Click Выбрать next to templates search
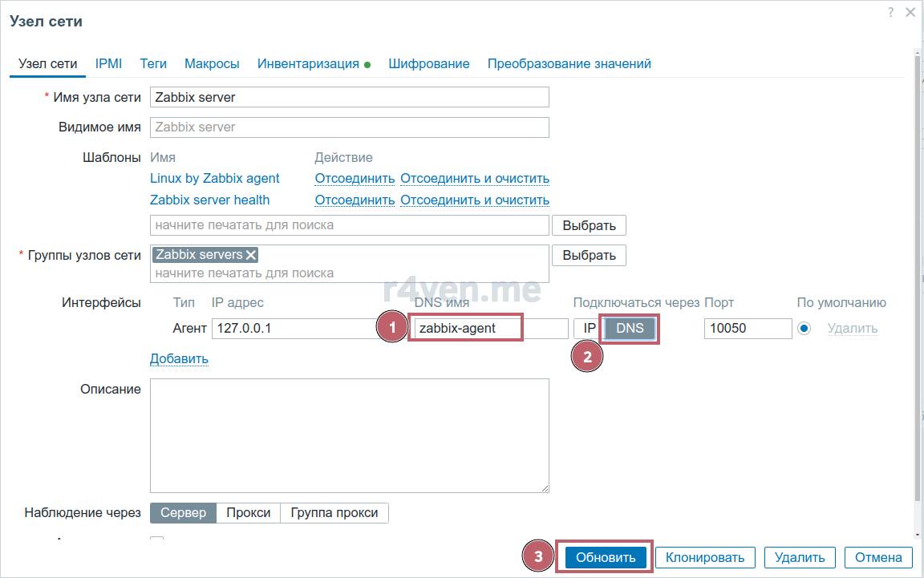This screenshot has width=924, height=578. point(589,225)
